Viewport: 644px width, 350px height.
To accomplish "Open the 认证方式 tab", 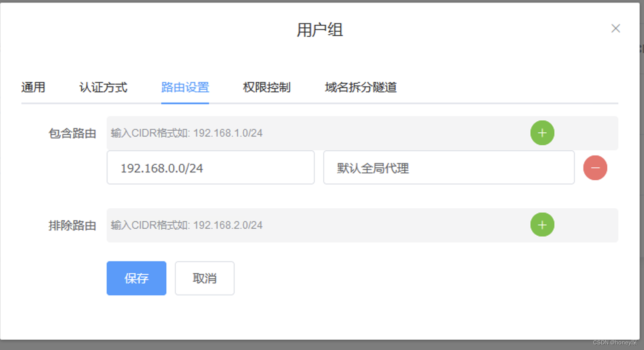I will point(103,87).
